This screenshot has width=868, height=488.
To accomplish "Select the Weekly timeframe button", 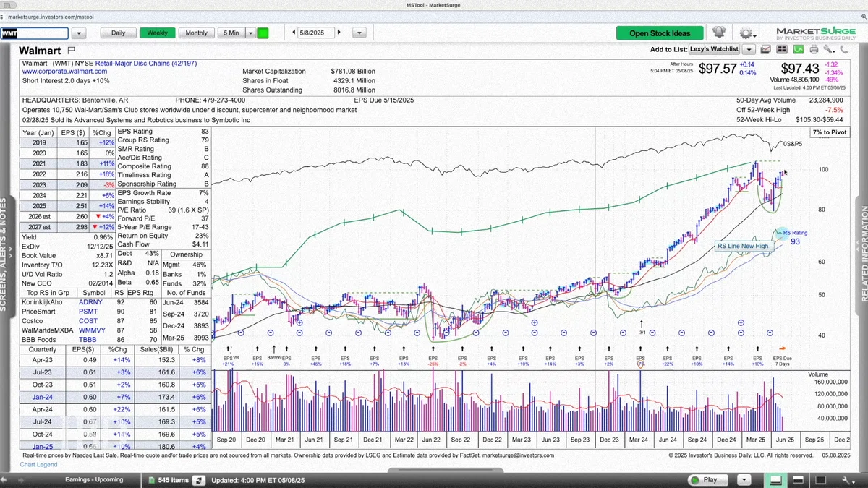I will click(158, 33).
